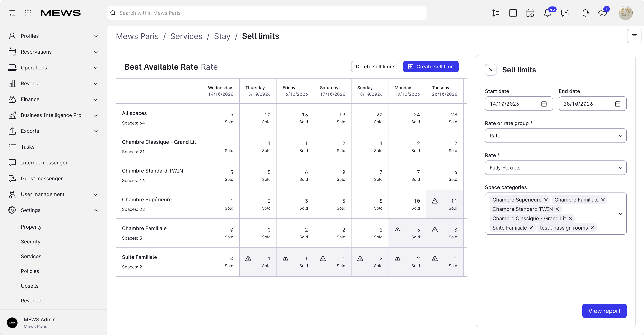This screenshot has height=335, width=644.
Task: Open the calendar overview icon in header
Action: pos(530,13)
